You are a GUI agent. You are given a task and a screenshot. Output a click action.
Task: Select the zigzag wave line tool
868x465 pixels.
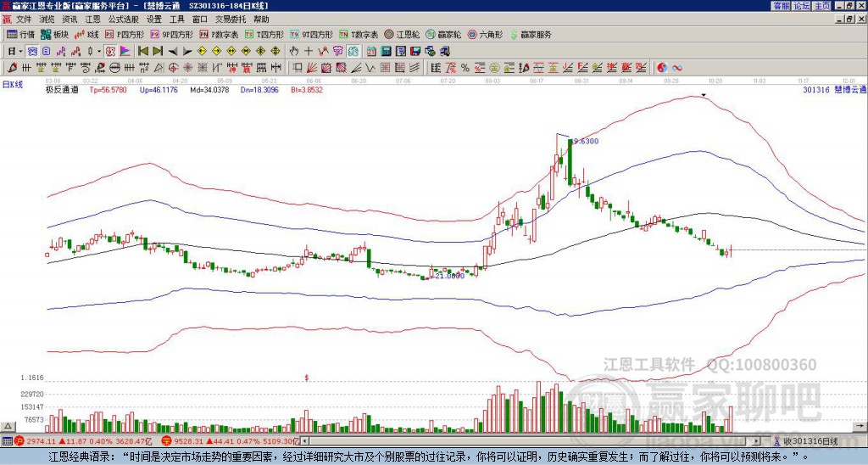[370, 68]
